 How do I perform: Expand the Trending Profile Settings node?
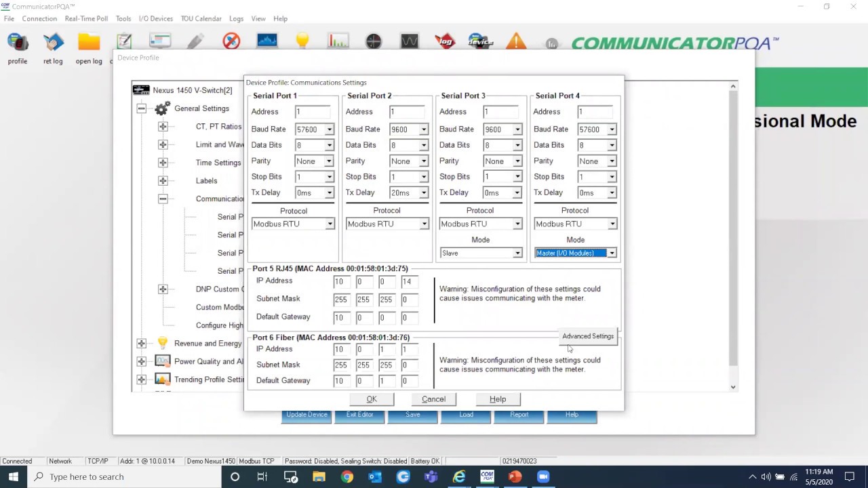point(141,380)
